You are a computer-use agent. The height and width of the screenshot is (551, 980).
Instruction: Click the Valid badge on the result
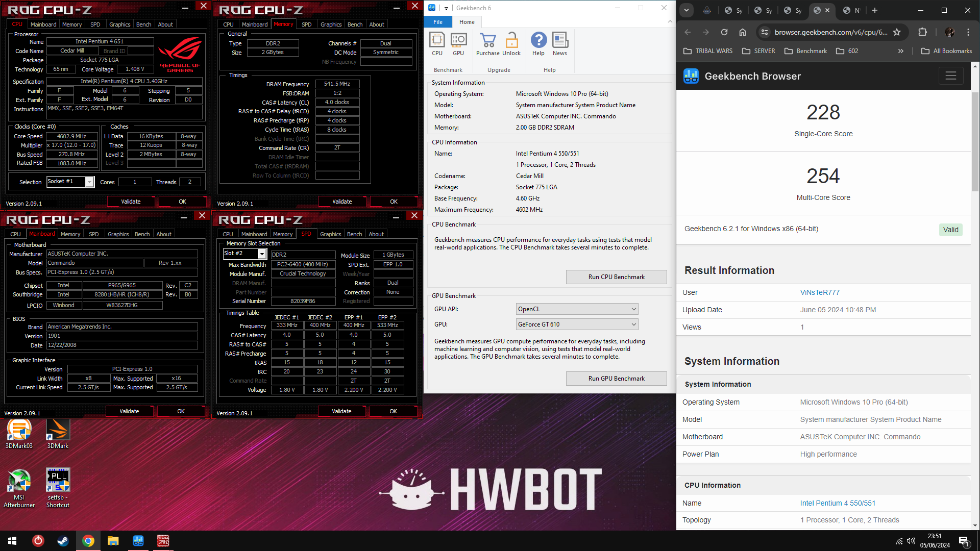pyautogui.click(x=950, y=230)
